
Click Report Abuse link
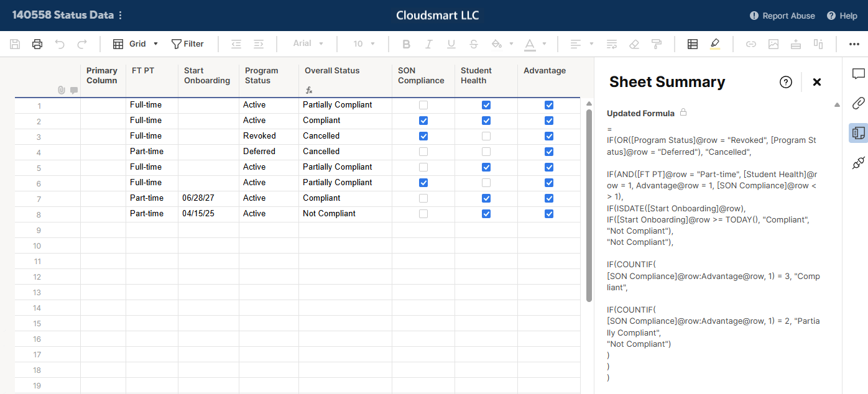(782, 16)
